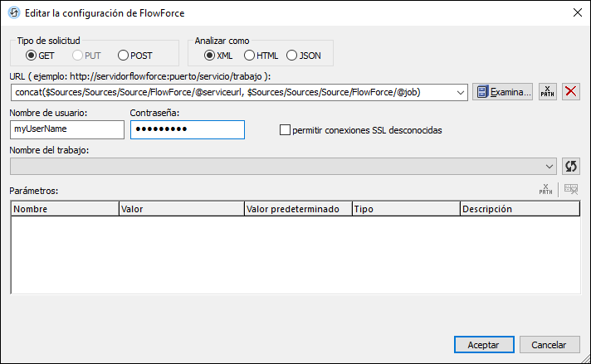This screenshot has width=591, height=364.
Task: Click the XPath icon above parameters table
Action: [545, 190]
